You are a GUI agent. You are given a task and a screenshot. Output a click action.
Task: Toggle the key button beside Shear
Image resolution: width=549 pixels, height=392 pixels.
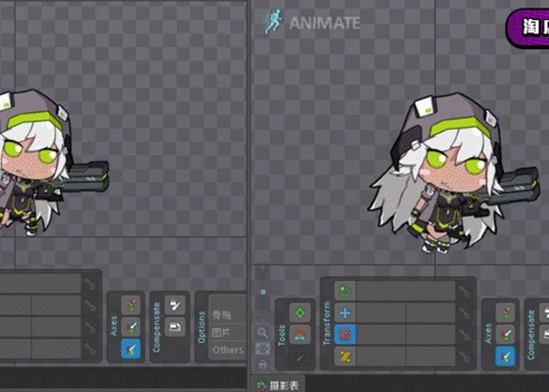click(x=465, y=356)
